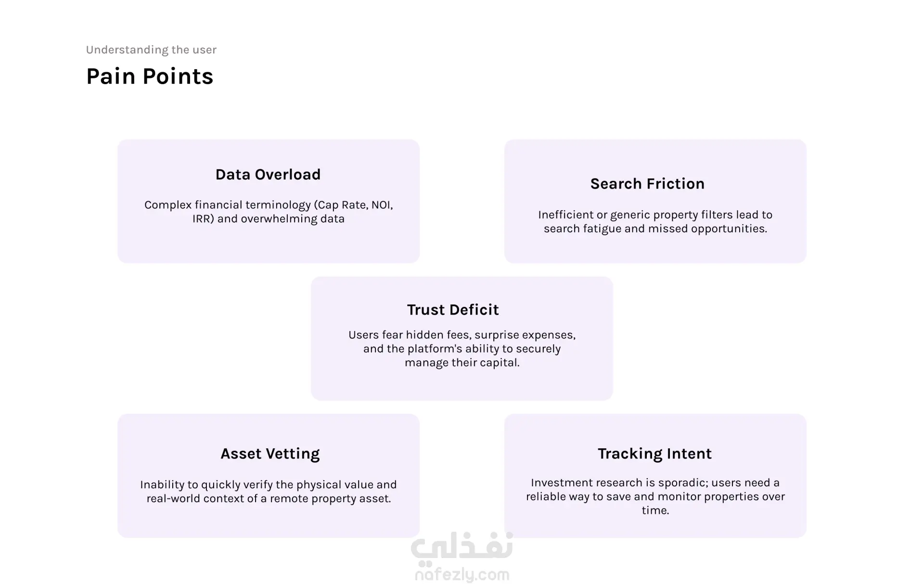
Task: Select the Trust Deficit description paragraph
Action: 462,348
